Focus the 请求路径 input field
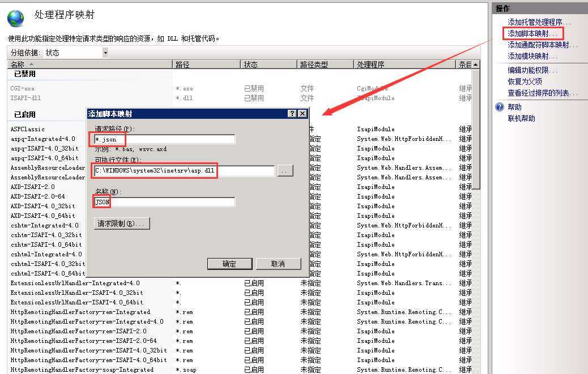This screenshot has height=374, width=588. point(164,139)
